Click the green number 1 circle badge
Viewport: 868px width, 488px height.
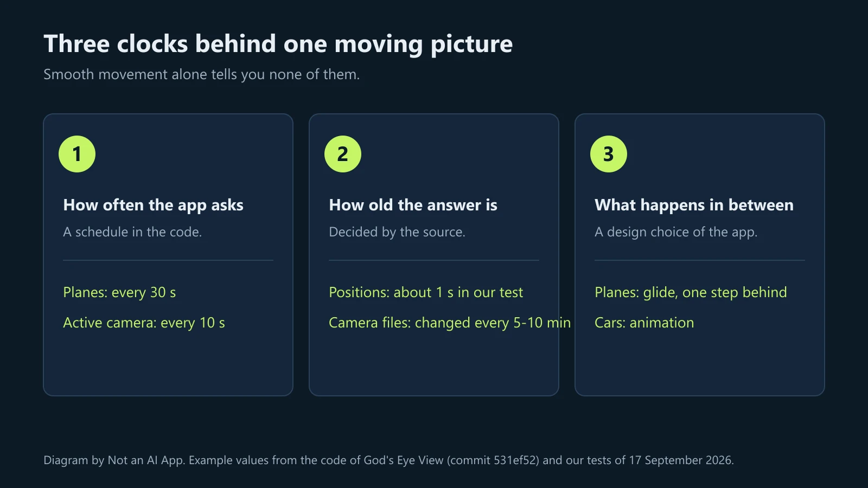coord(77,154)
